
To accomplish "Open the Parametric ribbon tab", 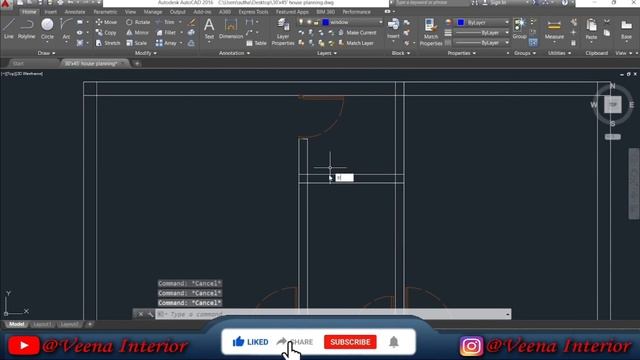I will pyautogui.click(x=105, y=12).
